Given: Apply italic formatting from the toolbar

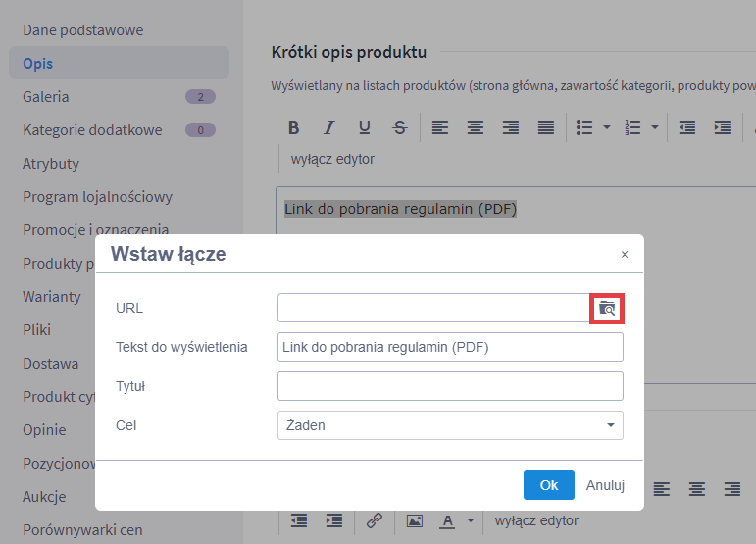Looking at the screenshot, I should [328, 127].
